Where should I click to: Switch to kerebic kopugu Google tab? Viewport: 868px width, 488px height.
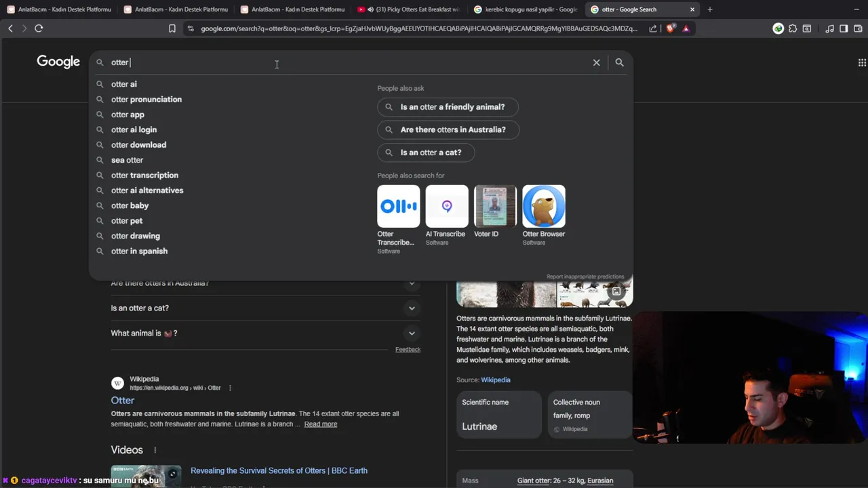tap(526, 9)
